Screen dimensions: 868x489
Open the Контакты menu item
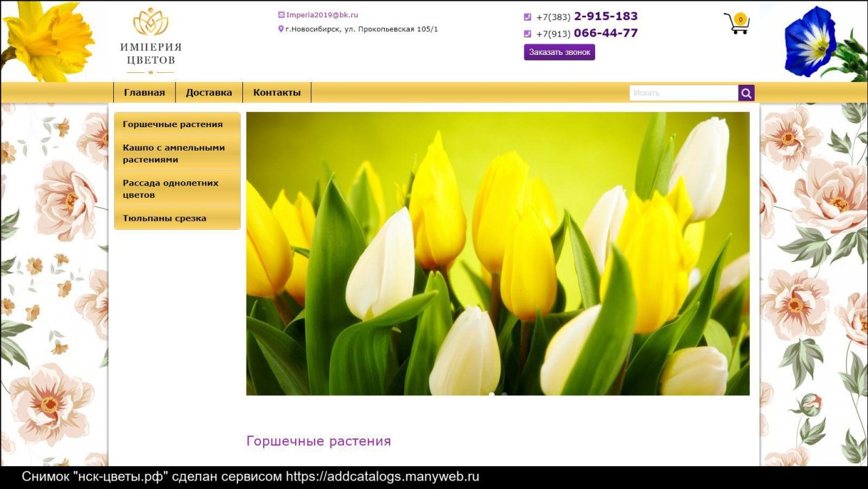tap(276, 92)
